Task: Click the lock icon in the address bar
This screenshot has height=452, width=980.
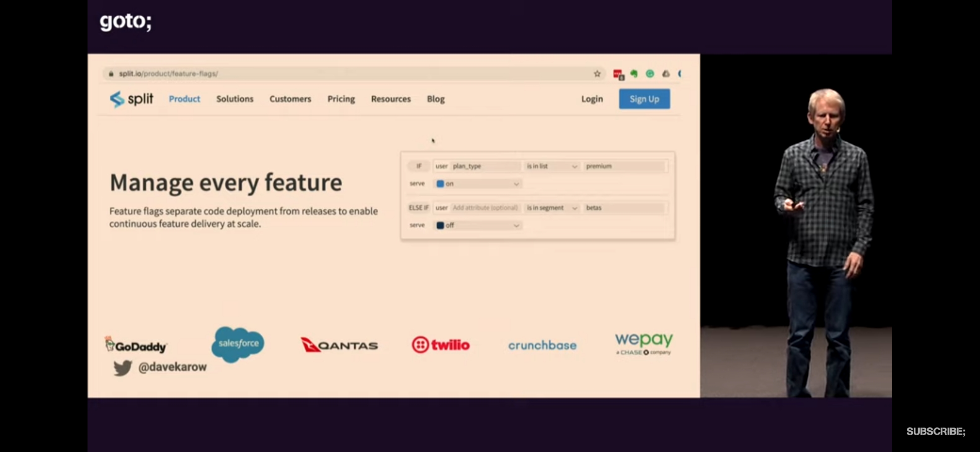Action: click(111, 74)
